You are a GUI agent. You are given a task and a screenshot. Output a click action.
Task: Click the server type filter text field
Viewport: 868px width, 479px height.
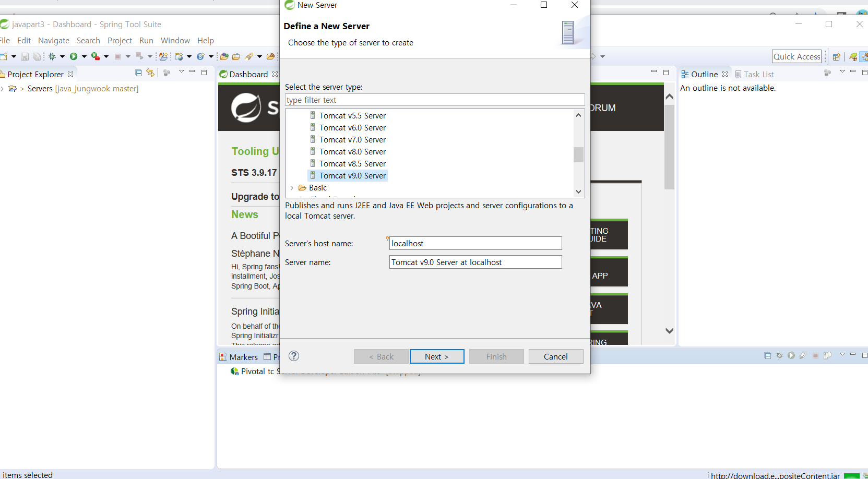click(435, 100)
